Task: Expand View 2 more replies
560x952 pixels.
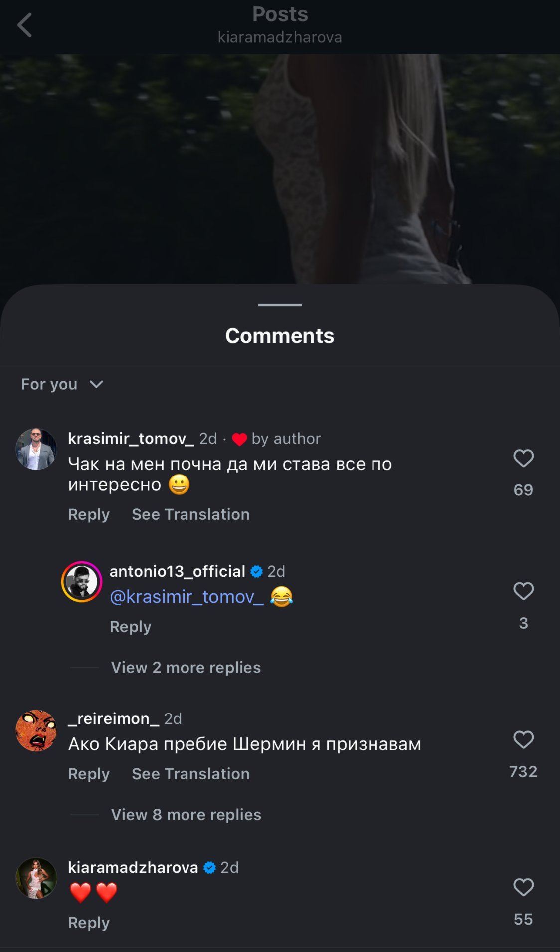Action: [x=186, y=668]
